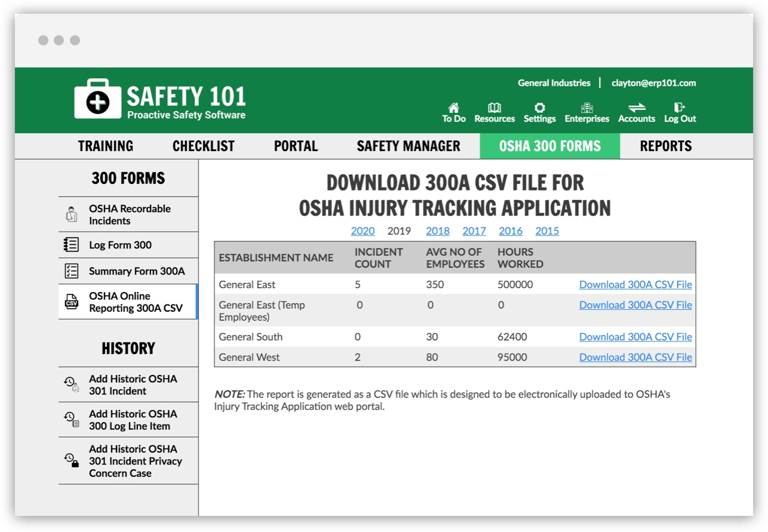Viewport: 768px width, 532px height.
Task: Click the Safety 101 first-aid kit logo
Action: [x=99, y=100]
